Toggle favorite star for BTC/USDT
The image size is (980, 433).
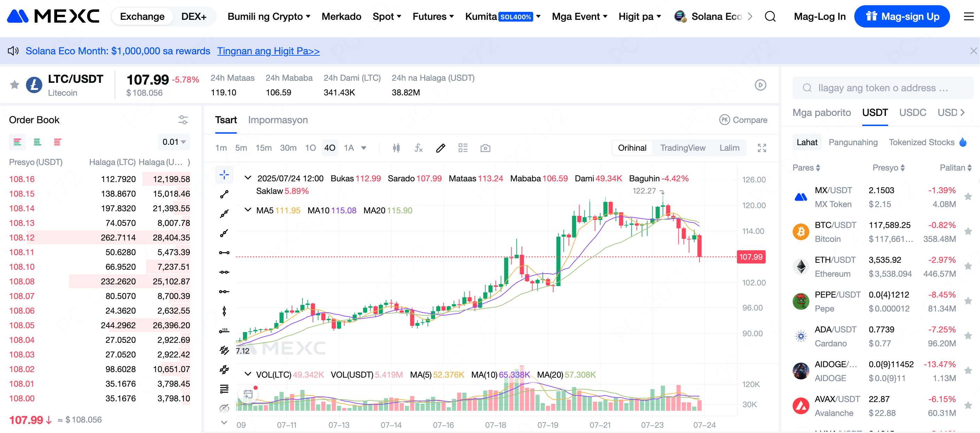[968, 231]
